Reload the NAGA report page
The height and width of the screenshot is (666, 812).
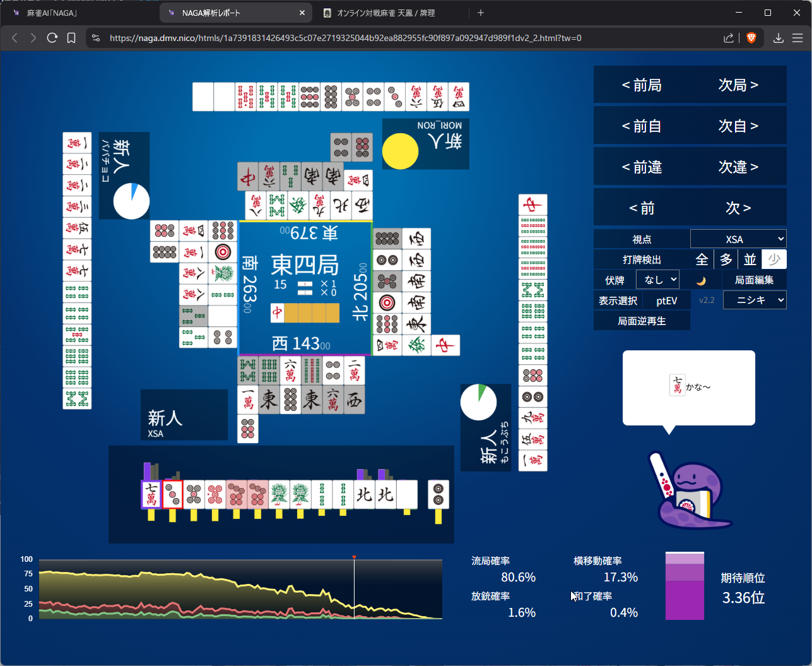coord(52,38)
